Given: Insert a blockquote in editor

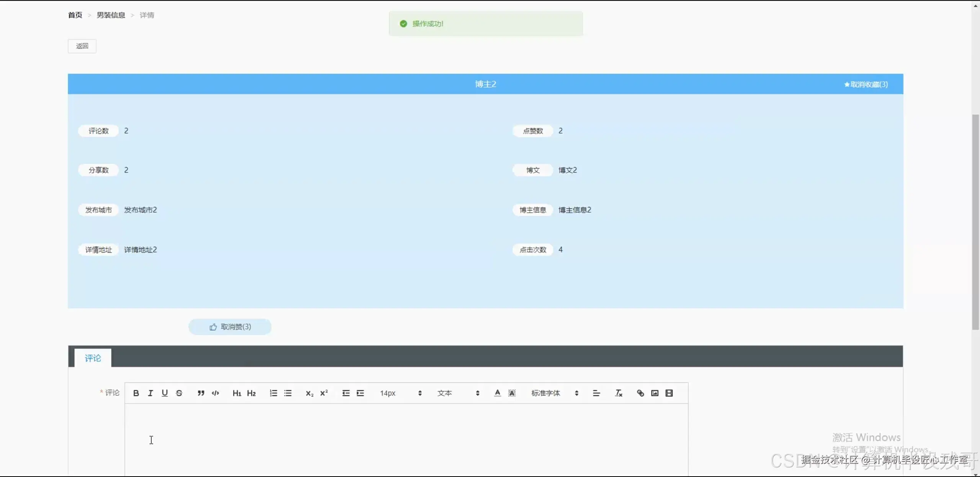Looking at the screenshot, I should 201,393.
